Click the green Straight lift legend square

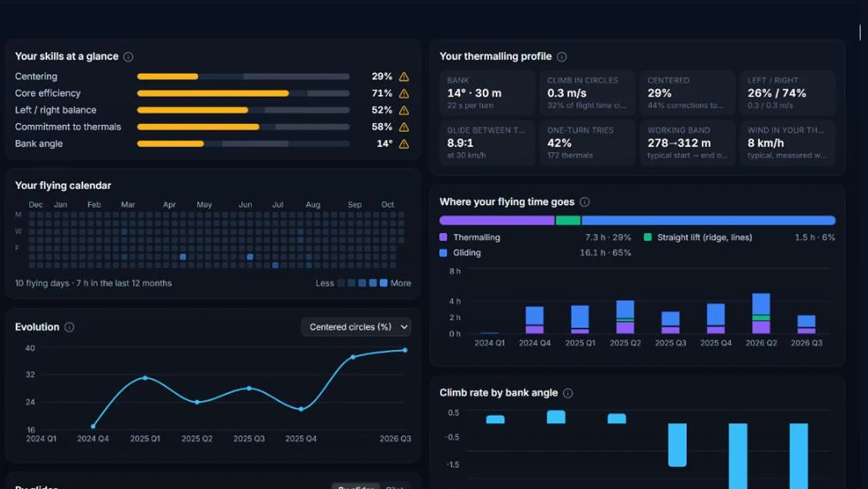tap(647, 237)
